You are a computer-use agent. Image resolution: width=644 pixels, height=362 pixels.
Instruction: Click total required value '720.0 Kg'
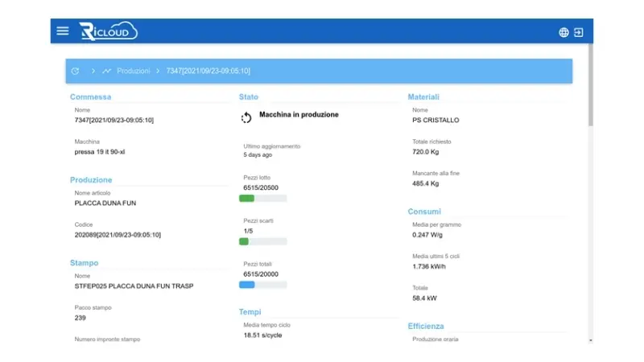tap(426, 152)
